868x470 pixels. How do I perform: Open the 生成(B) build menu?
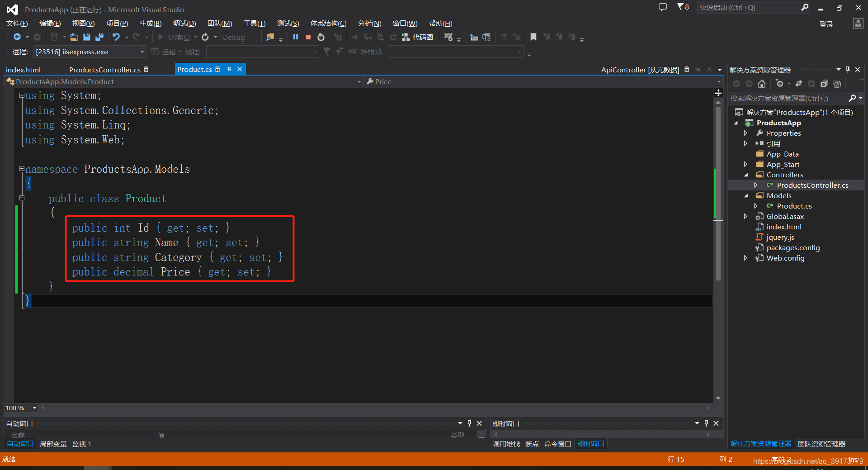151,24
